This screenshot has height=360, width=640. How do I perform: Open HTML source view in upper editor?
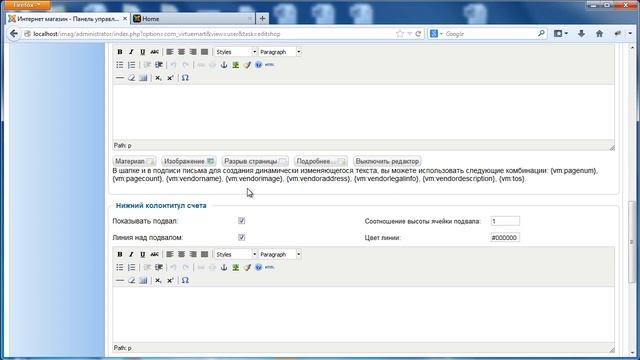tap(269, 65)
